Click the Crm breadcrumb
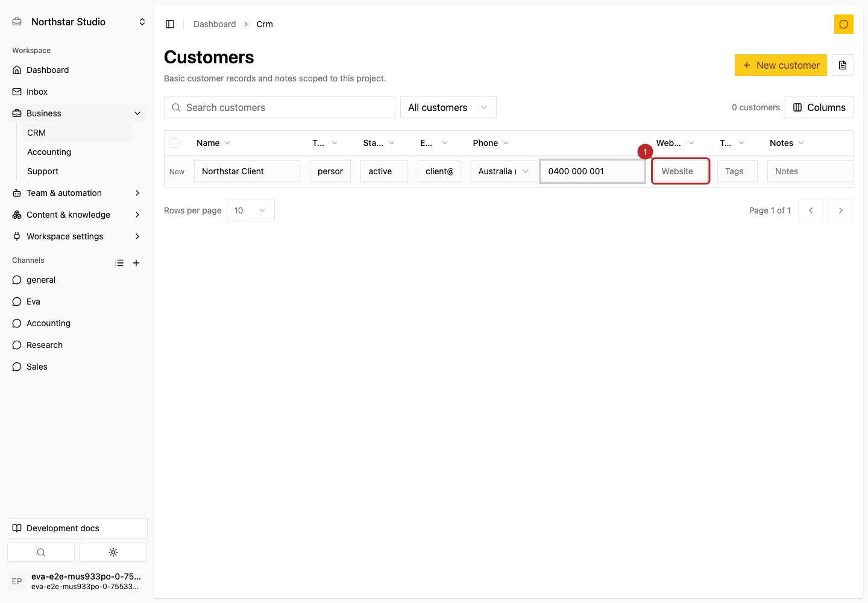This screenshot has height=603, width=868. (x=265, y=24)
